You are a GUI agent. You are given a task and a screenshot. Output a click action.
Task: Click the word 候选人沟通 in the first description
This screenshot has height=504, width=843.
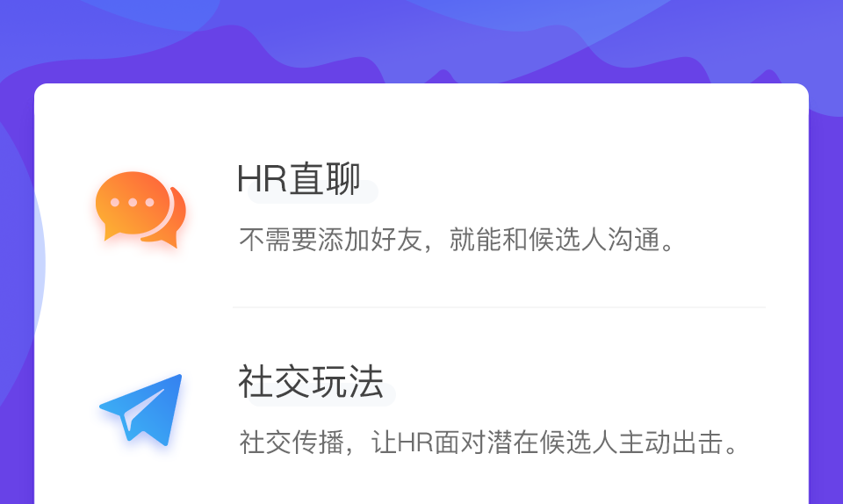pyautogui.click(x=594, y=240)
